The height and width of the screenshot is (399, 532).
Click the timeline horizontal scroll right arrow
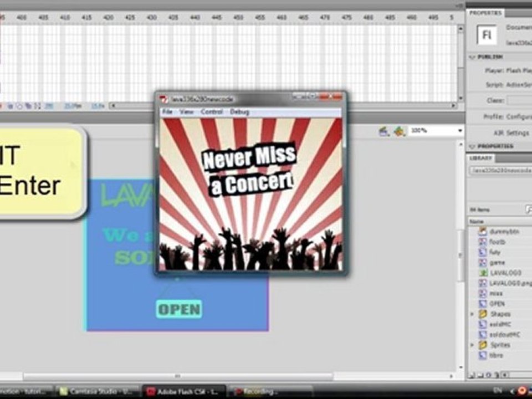point(453,106)
